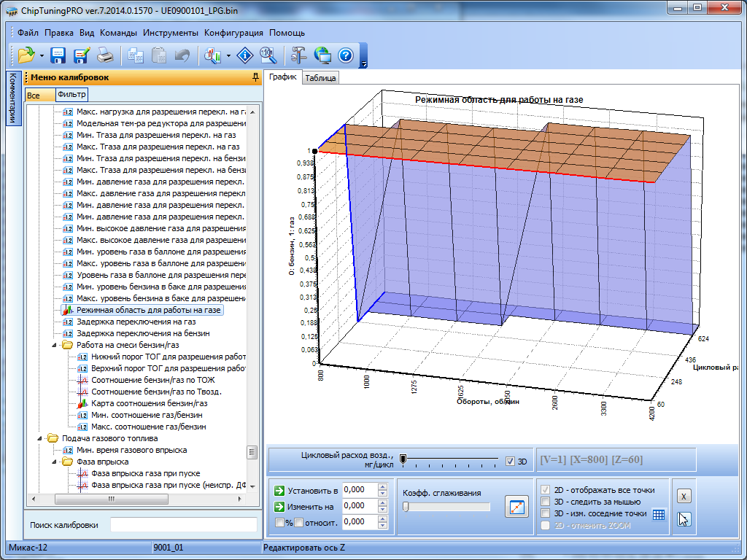This screenshot has width=747, height=560.
Task: Click the Print toolbar icon
Action: 105,55
